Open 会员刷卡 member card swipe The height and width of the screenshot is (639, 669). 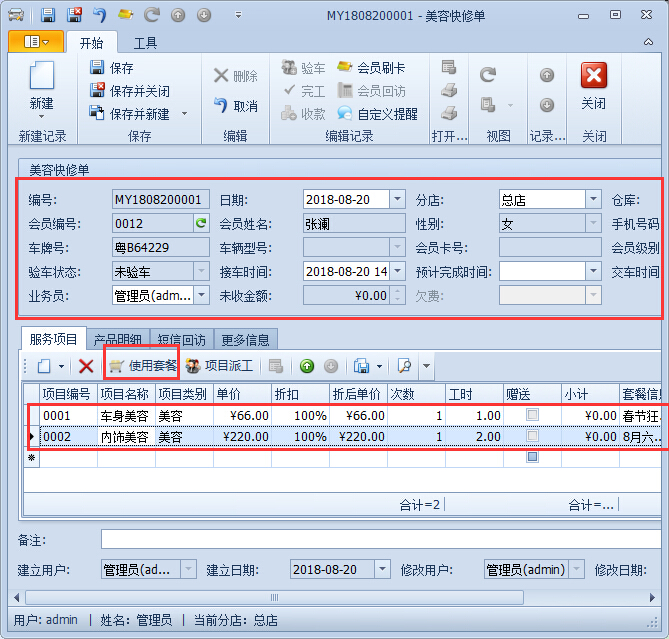click(371, 68)
